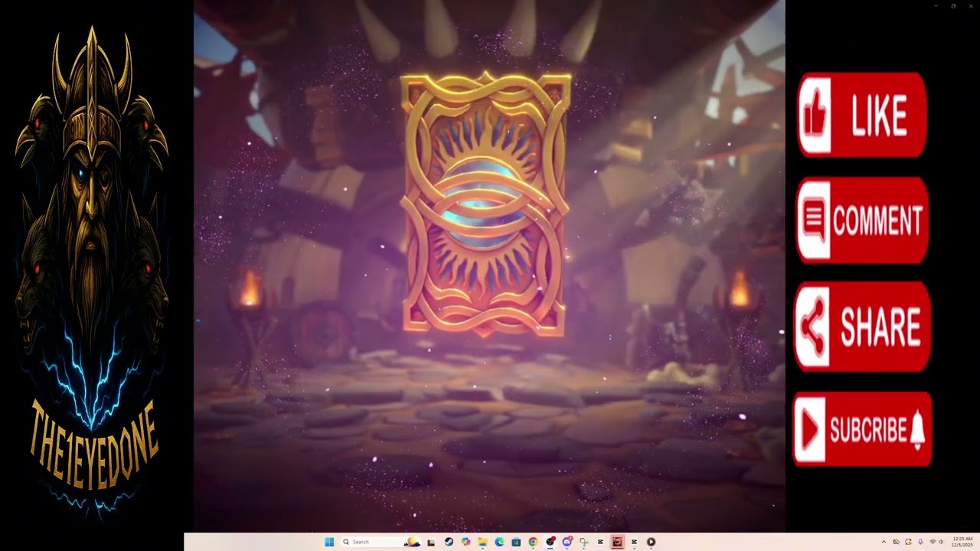This screenshot has width=980, height=551.
Task: Open the Windows Start menu
Action: pos(329,542)
